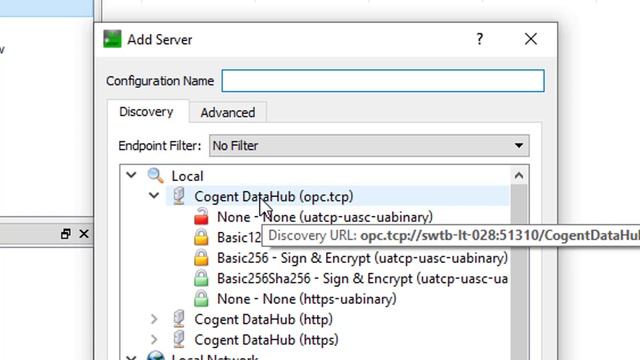The width and height of the screenshot is (640, 360).
Task: Click the Basic256 Sign & Encrypt lock icon
Action: tap(201, 258)
